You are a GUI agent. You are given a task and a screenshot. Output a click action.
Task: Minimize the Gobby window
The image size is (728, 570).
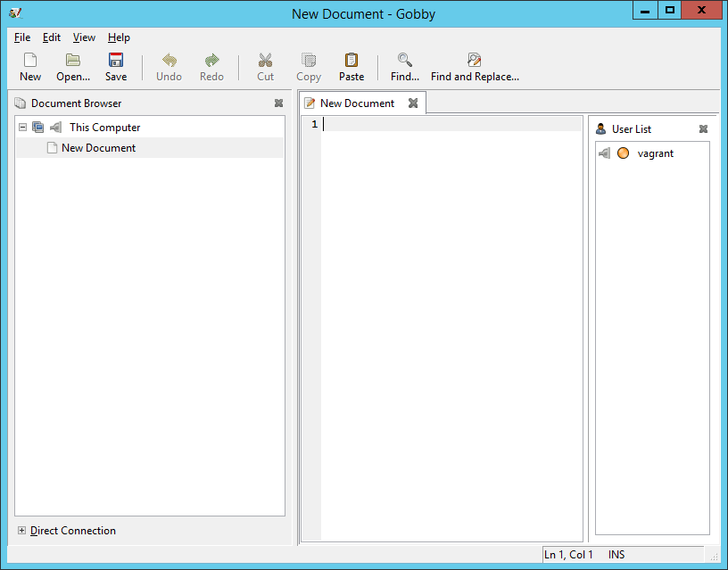click(x=645, y=10)
